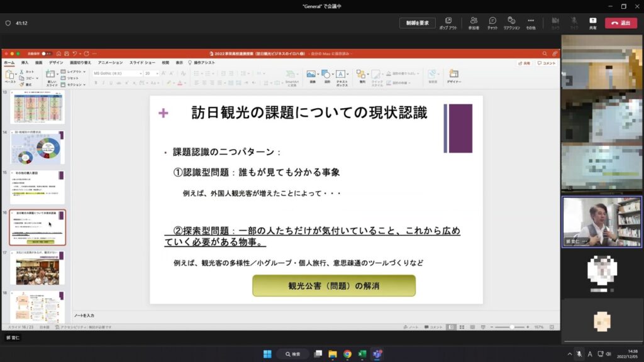Image resolution: width=644 pixels, height=362 pixels.
Task: Expand the Layout (レイアウト) dropdown
Action: 84,72
